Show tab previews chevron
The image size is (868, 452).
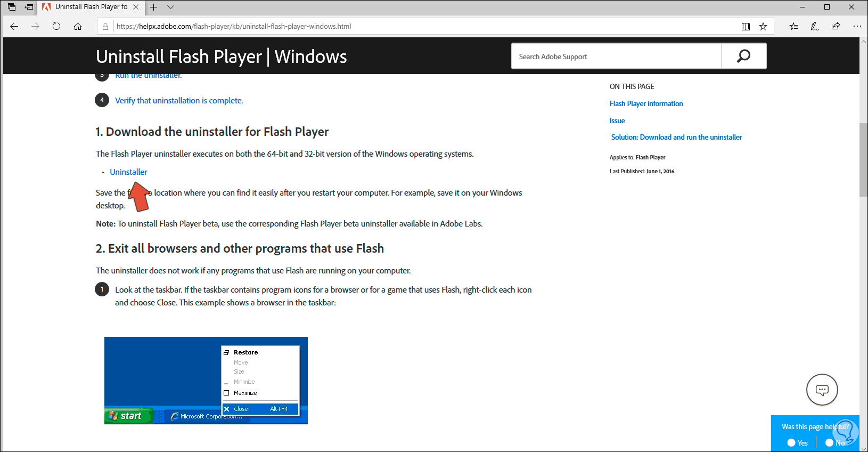[x=170, y=7]
